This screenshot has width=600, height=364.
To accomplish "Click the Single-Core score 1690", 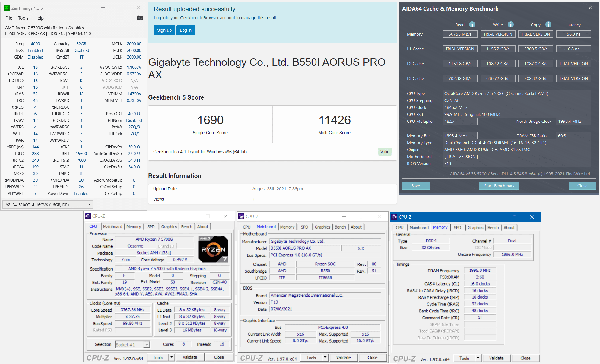I will (x=210, y=120).
